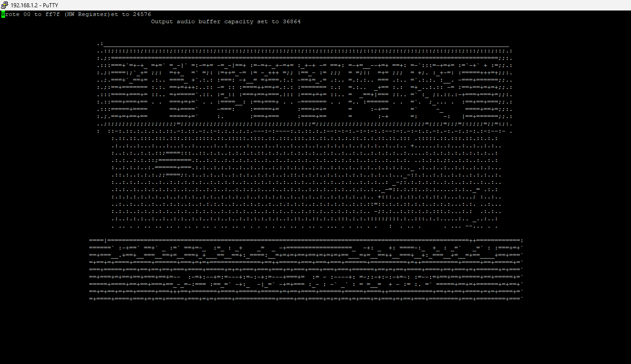This screenshot has height=364, width=631.
Task: Click the upper bordered ASCII-art panel
Action: (x=304, y=87)
